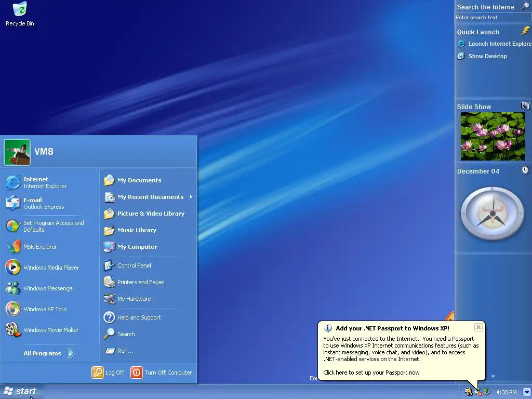Click the Windows Messenger tray icon
The image size is (532, 399).
469,392
